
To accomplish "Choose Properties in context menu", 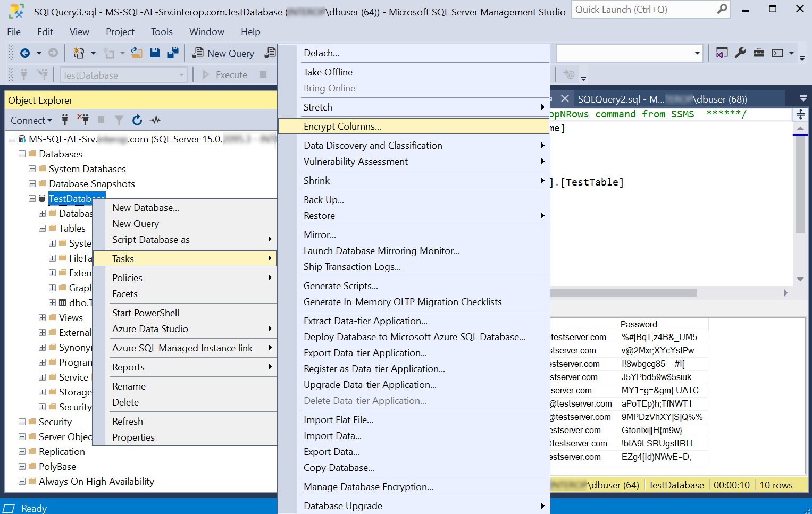I will [x=185, y=437].
